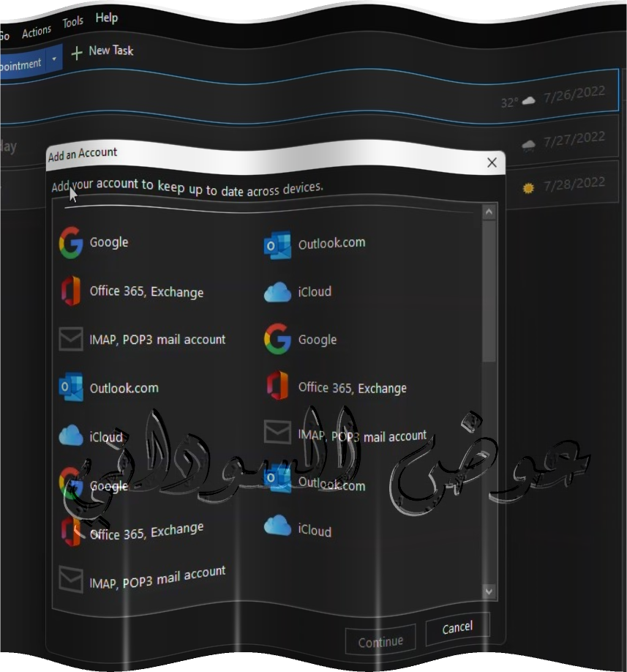This screenshot has height=672, width=627.
Task: Open the Tools menu
Action: point(73,22)
